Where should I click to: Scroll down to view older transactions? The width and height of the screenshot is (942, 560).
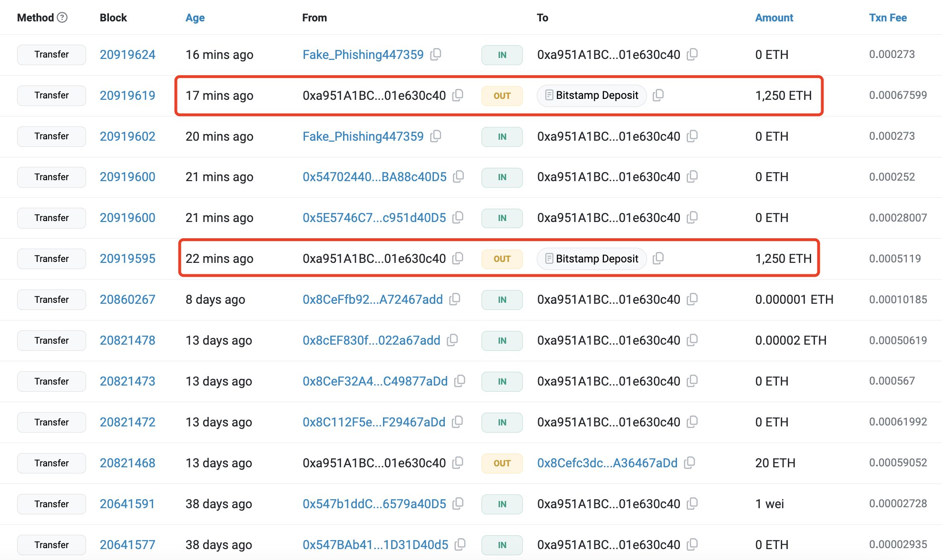471,547
